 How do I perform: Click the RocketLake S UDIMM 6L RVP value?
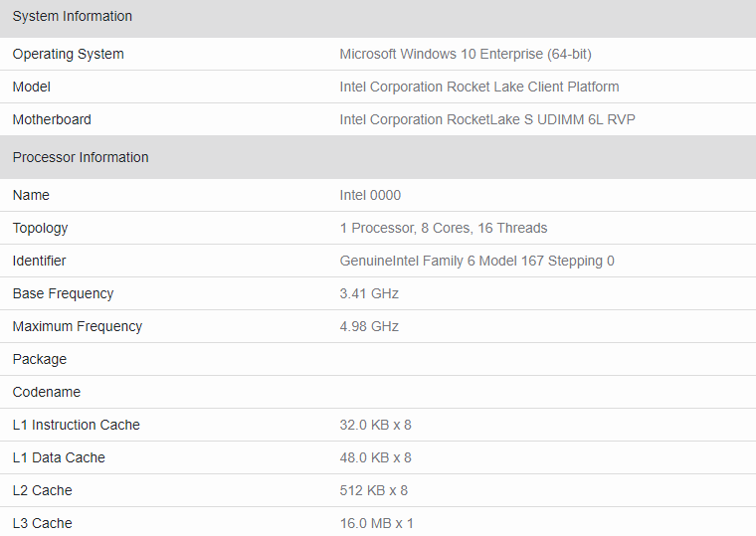[x=486, y=119]
